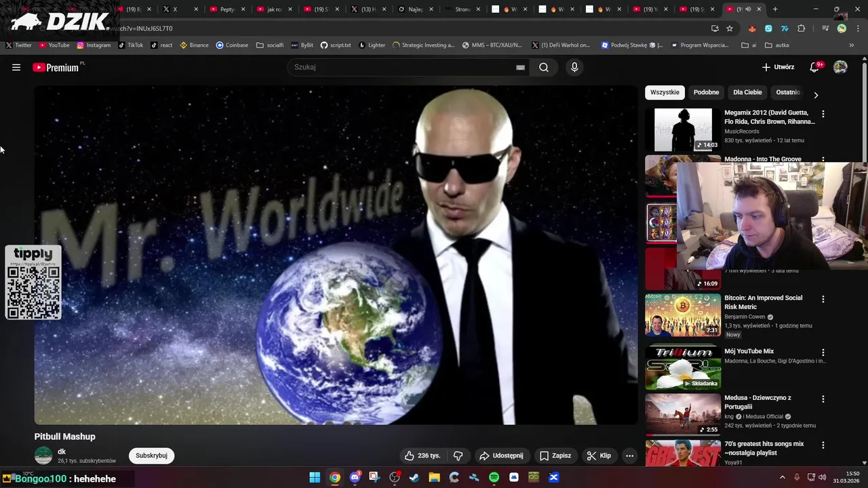The width and height of the screenshot is (868, 488).
Task: Create a clip with the Klip button
Action: (599, 455)
